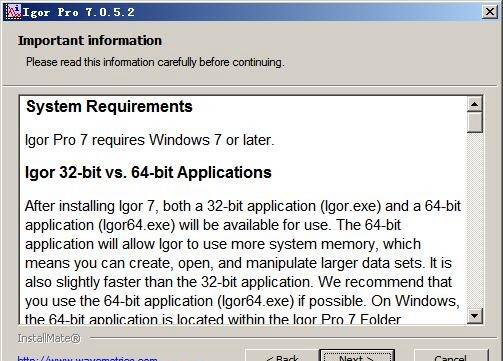Click the '(Igor.exe)' text in the paragraph
503x361 pixels.
[x=351, y=206]
